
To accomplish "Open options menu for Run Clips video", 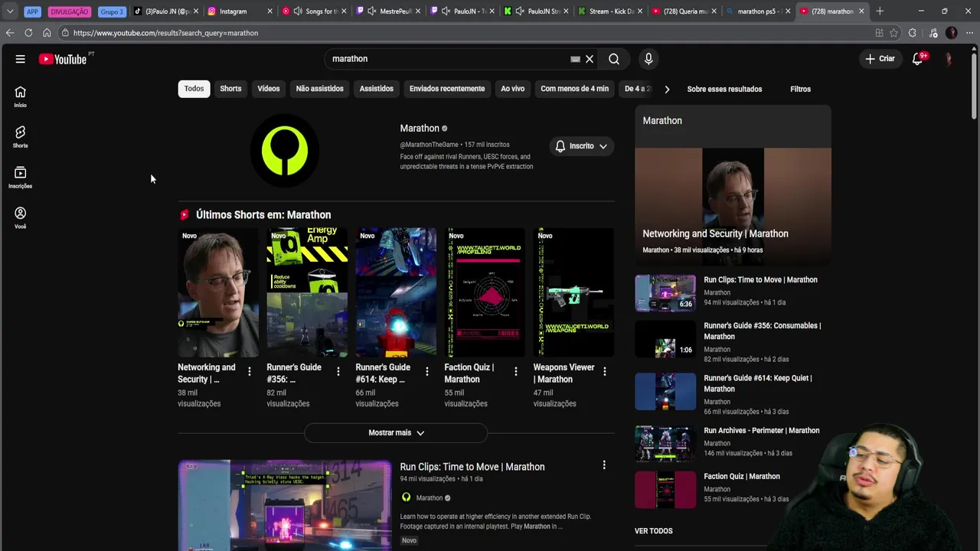I will tap(604, 465).
